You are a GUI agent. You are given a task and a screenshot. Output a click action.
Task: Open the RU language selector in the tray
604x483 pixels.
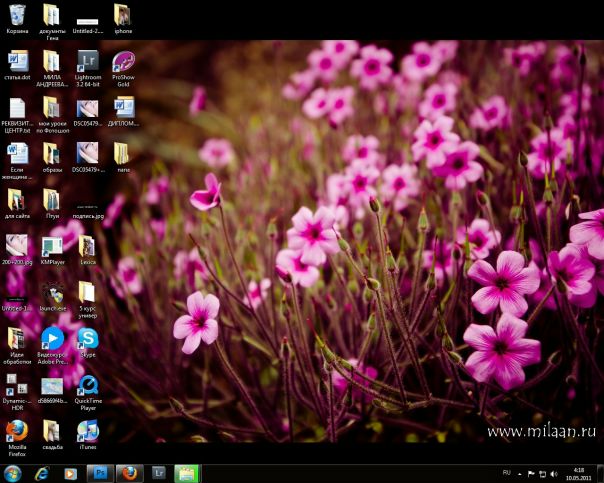506,472
